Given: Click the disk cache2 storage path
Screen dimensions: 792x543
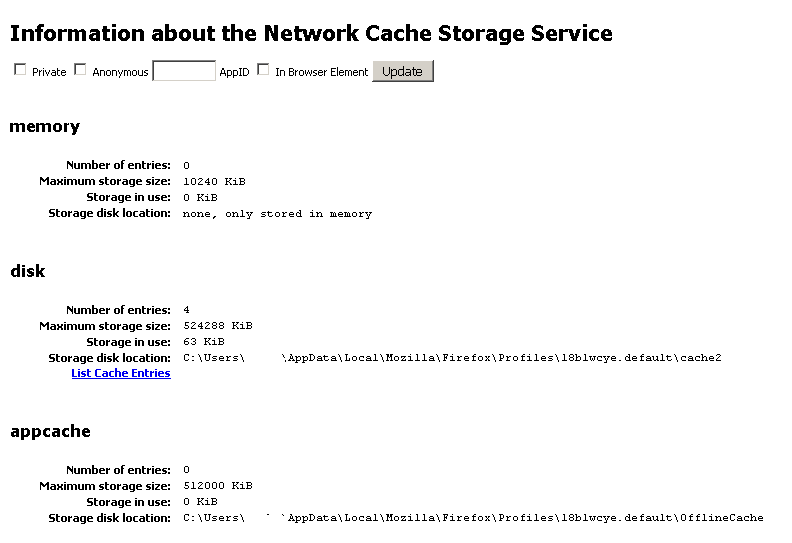Looking at the screenshot, I should point(452,358).
